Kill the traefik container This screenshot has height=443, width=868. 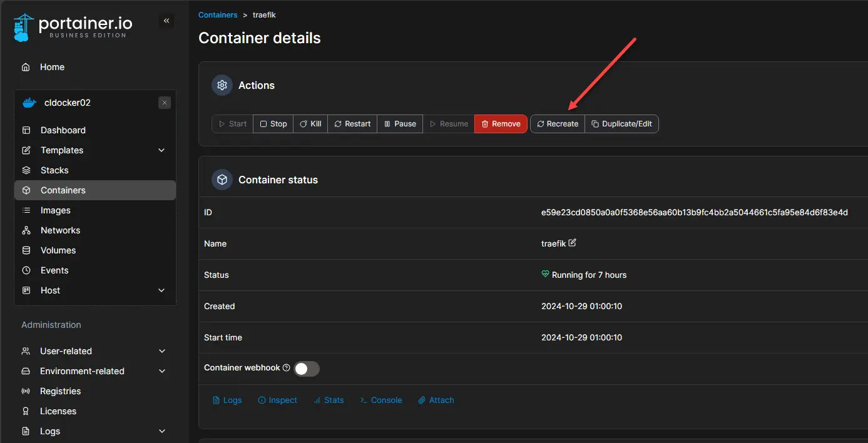[x=310, y=124]
